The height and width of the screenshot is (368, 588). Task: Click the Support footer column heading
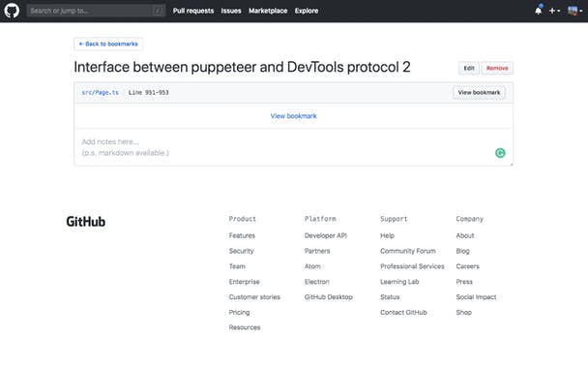(394, 219)
